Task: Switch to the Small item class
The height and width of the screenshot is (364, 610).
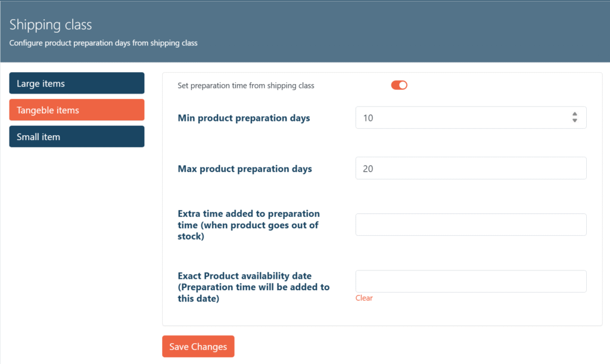Action: click(77, 136)
